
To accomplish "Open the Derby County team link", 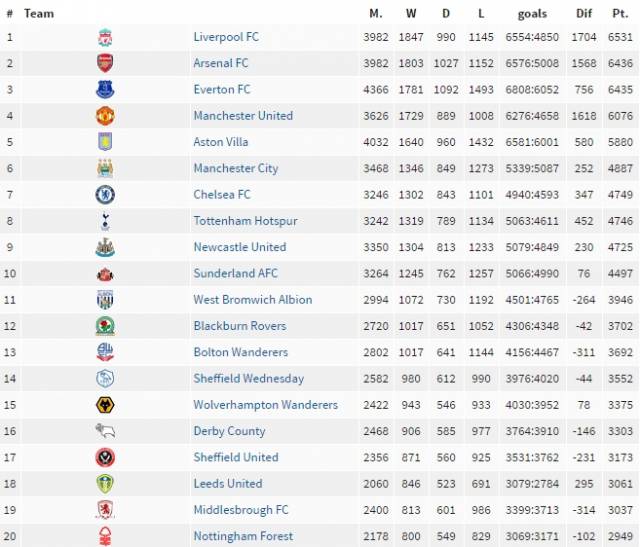I will click(x=229, y=431).
